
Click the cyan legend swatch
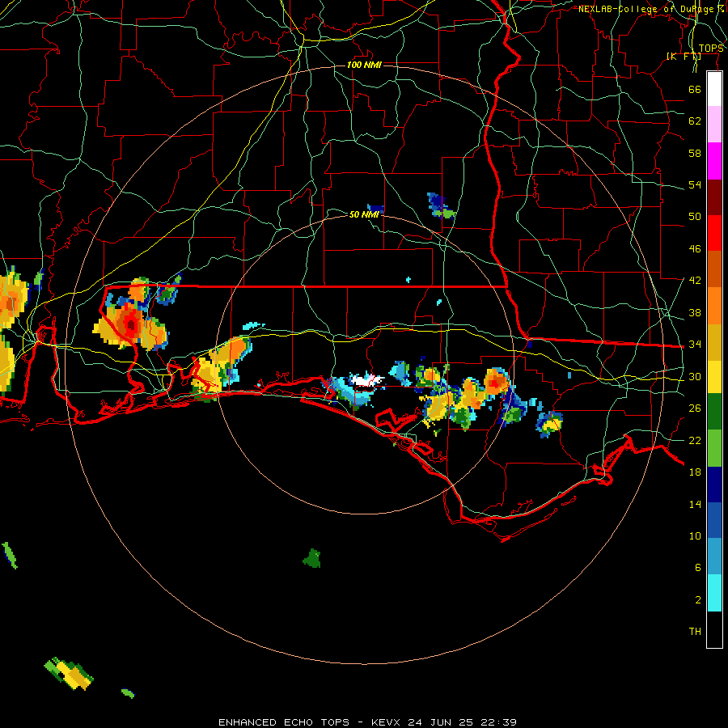[714, 593]
